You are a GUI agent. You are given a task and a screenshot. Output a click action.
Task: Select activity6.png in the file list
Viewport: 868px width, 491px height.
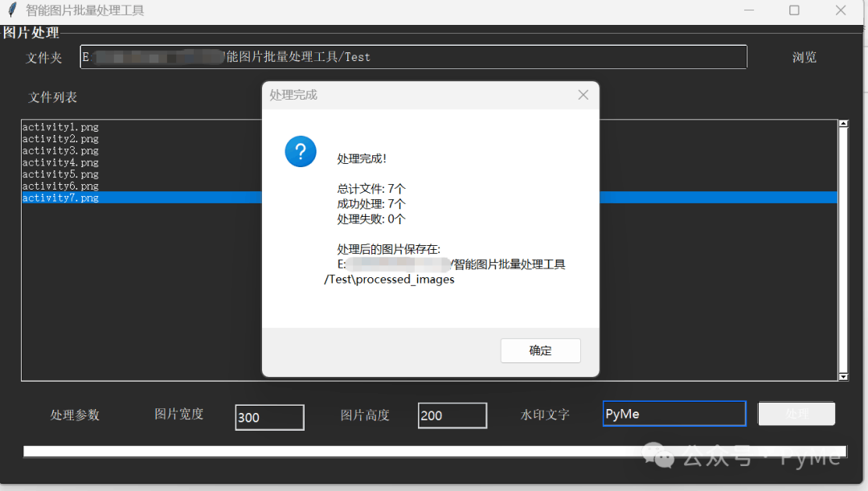coord(60,186)
